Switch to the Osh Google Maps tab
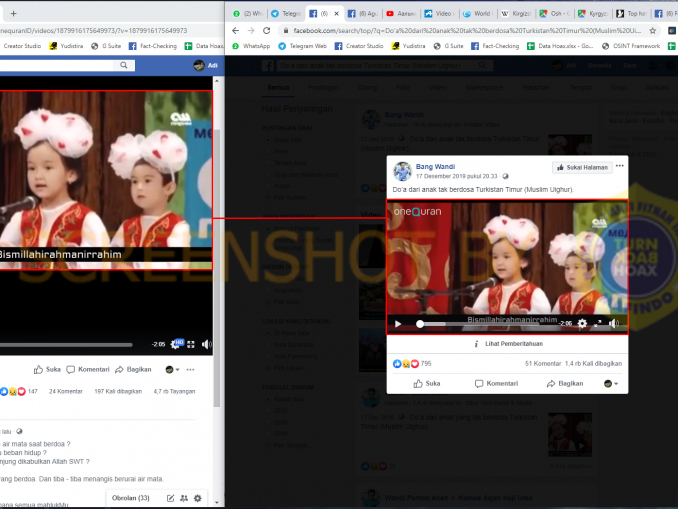678x509 pixels. (554, 13)
